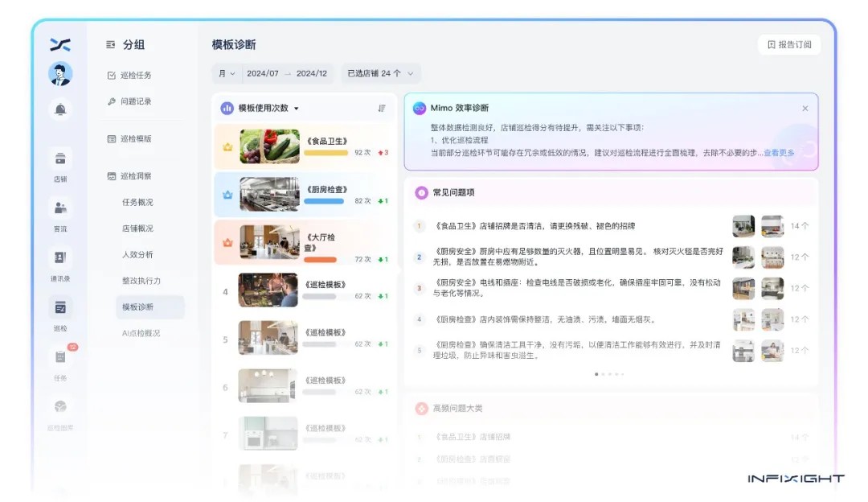This screenshot has width=868, height=502.
Task: Open 人效分析 submenu
Action: 138,255
